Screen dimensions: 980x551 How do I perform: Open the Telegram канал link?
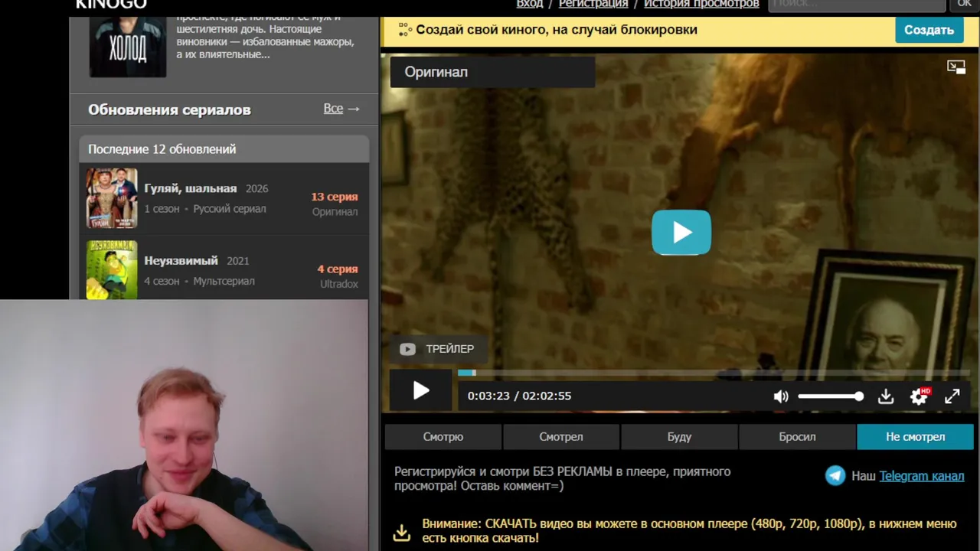pyautogui.click(x=922, y=476)
